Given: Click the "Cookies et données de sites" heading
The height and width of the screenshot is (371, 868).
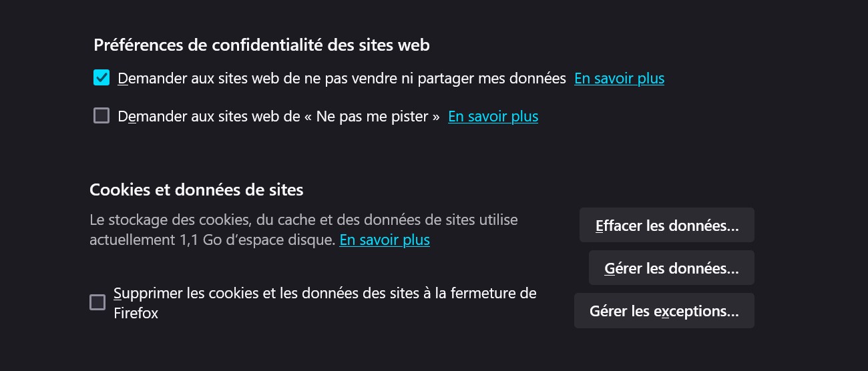Looking at the screenshot, I should click(x=196, y=190).
